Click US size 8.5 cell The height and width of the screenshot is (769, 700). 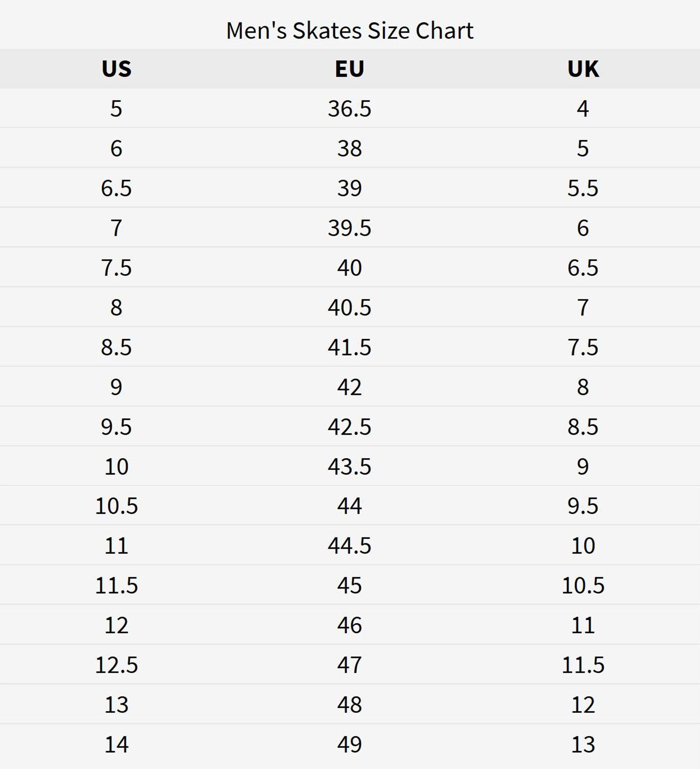116,347
